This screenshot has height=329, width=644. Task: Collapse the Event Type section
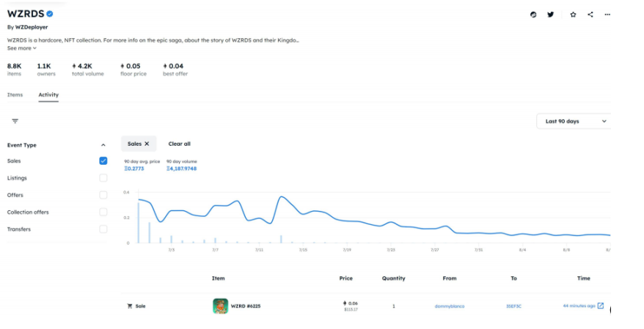pos(103,145)
